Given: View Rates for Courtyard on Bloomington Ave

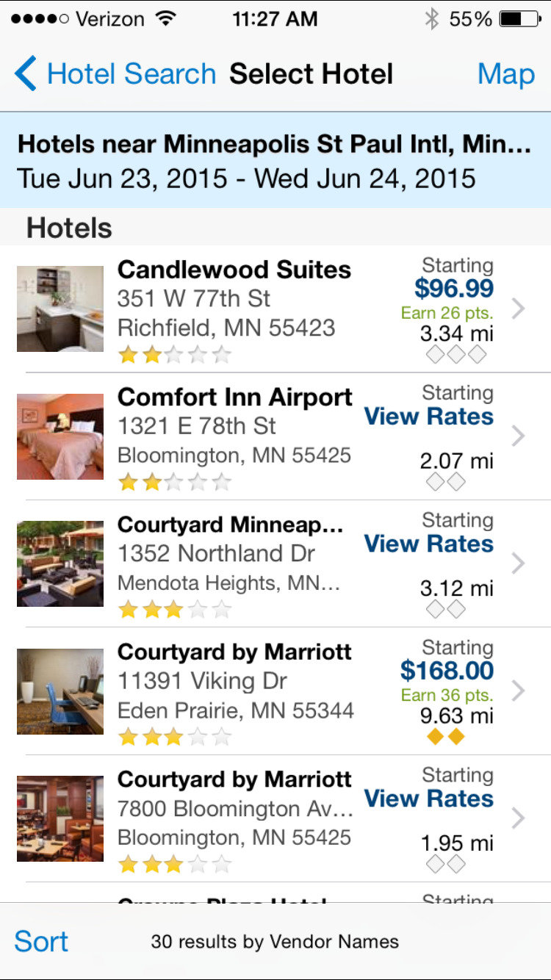Looking at the screenshot, I should tap(429, 799).
